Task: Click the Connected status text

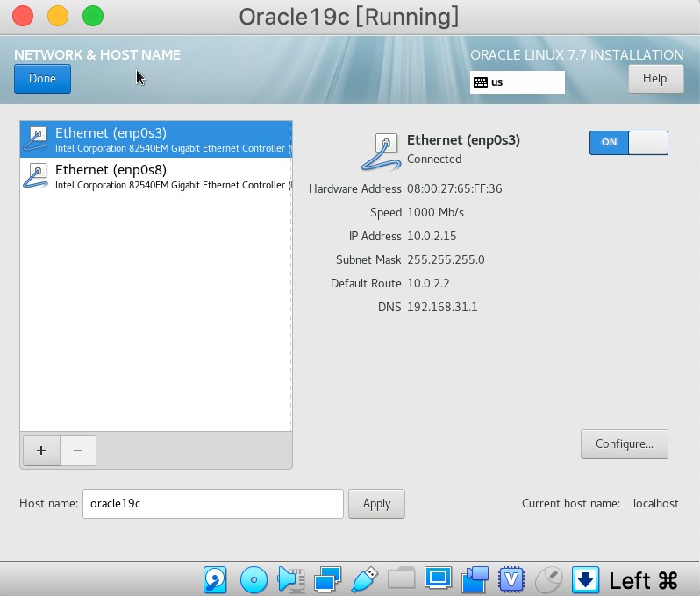Action: tap(434, 159)
